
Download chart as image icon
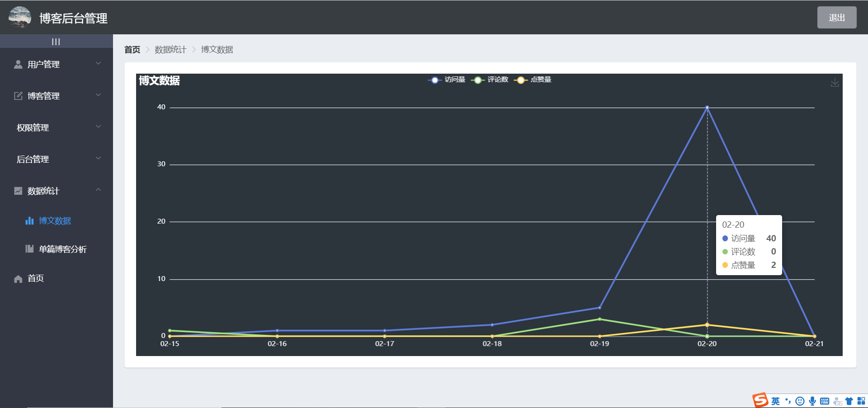click(x=835, y=83)
